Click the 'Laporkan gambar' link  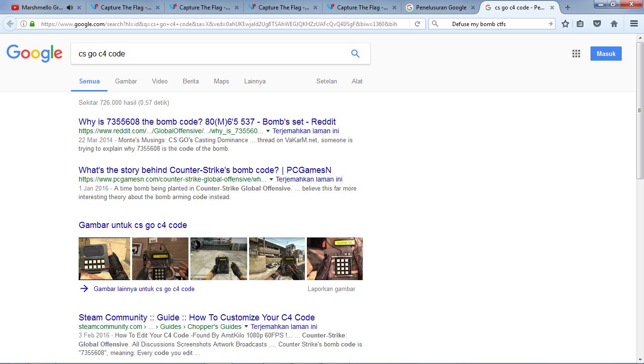click(331, 289)
